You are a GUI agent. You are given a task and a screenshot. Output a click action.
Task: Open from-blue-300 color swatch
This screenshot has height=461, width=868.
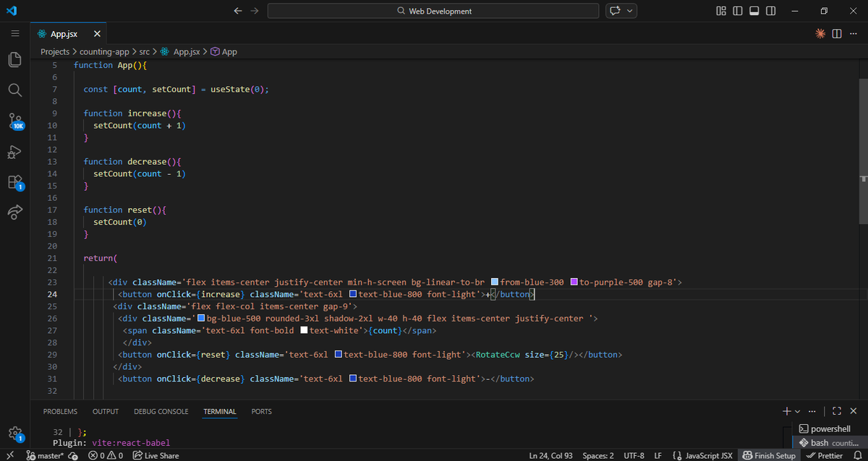[495, 282]
